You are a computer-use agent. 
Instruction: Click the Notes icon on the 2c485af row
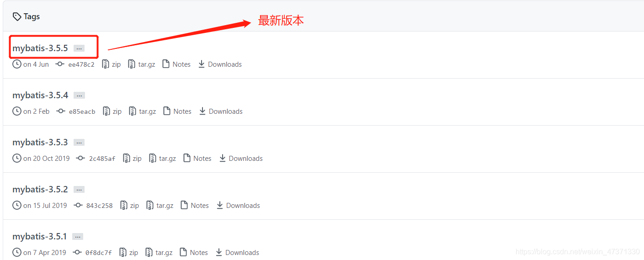(x=187, y=159)
